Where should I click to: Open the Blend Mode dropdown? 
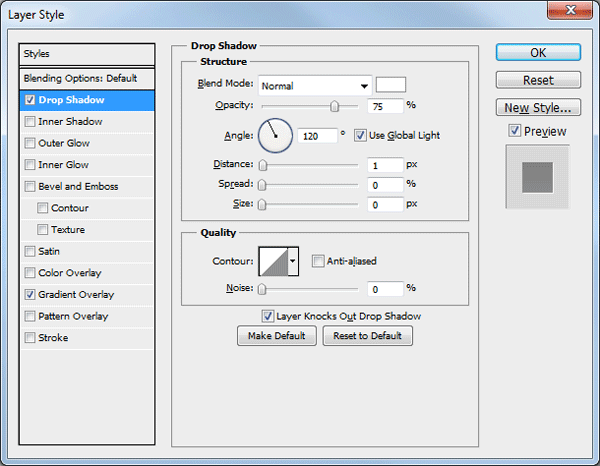click(315, 86)
